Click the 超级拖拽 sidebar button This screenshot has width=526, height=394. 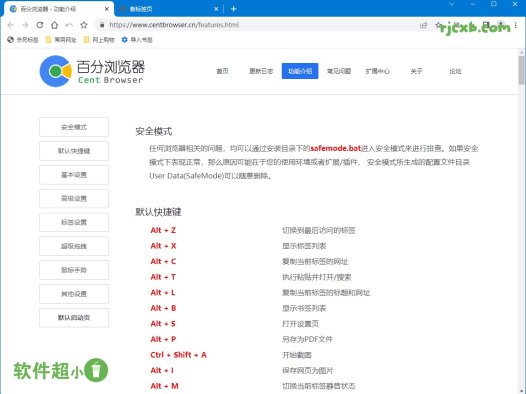tap(74, 246)
